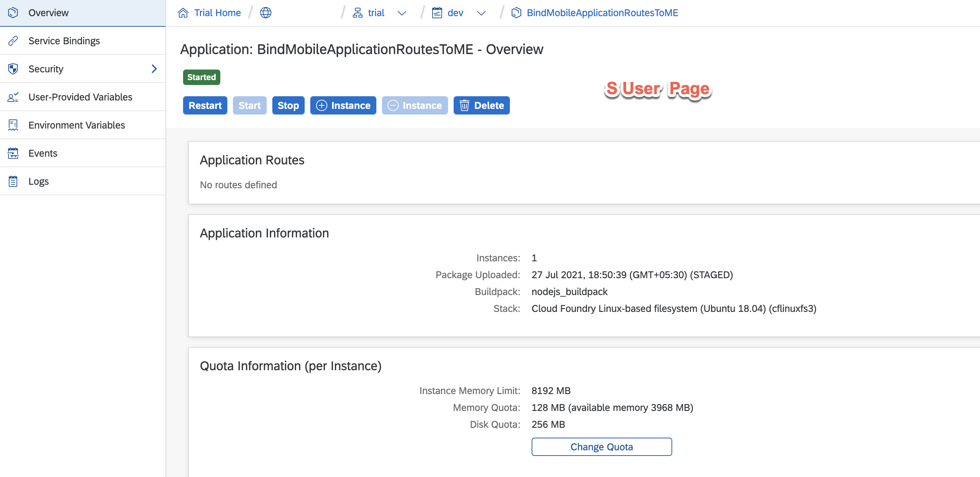Open the trial subaccount dropdown arrow
The image size is (980, 477).
point(402,13)
